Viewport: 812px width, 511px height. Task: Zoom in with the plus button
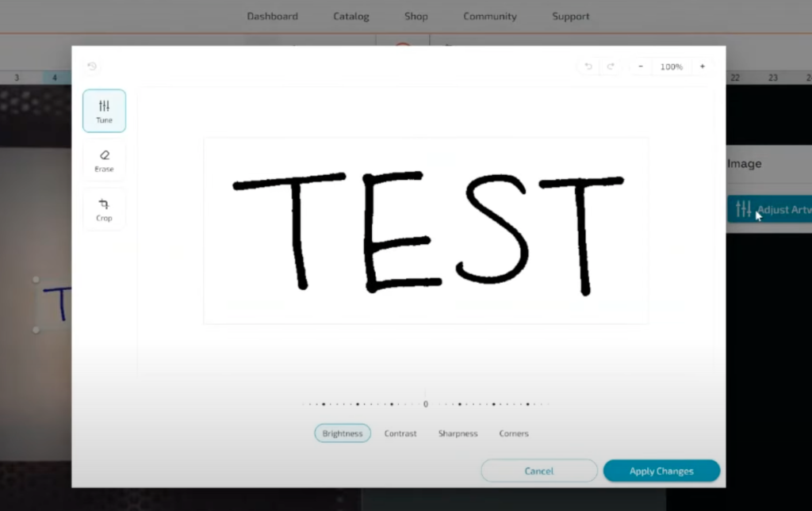pyautogui.click(x=702, y=67)
